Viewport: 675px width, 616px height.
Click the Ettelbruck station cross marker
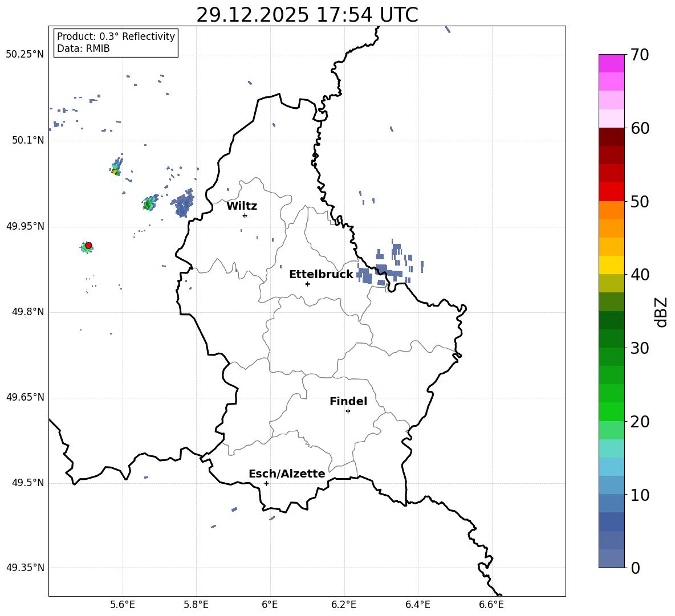[307, 284]
